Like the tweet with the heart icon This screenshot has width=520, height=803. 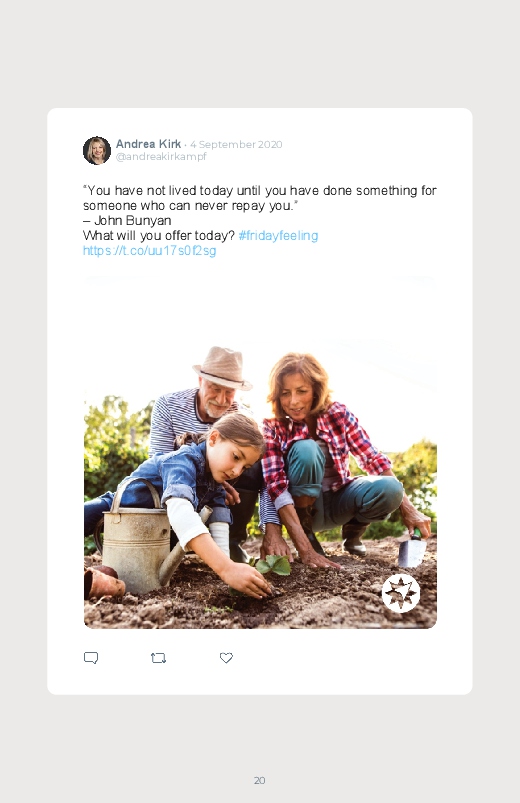click(226, 658)
